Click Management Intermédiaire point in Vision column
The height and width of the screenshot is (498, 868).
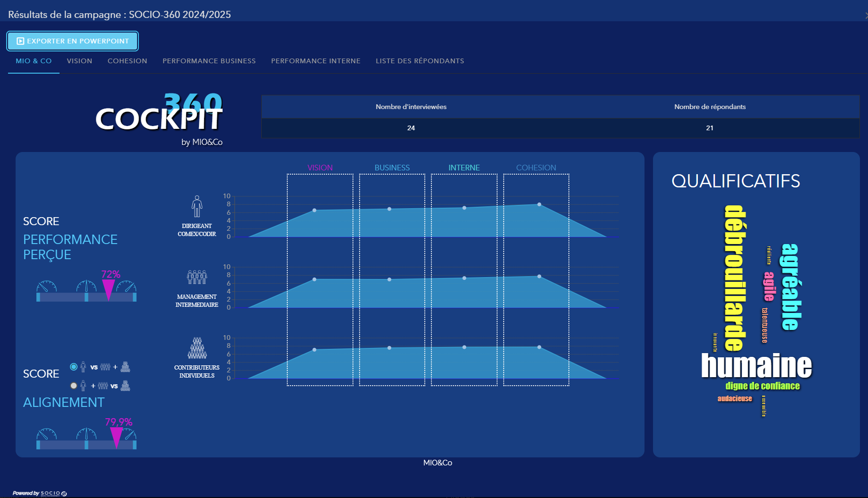click(314, 279)
